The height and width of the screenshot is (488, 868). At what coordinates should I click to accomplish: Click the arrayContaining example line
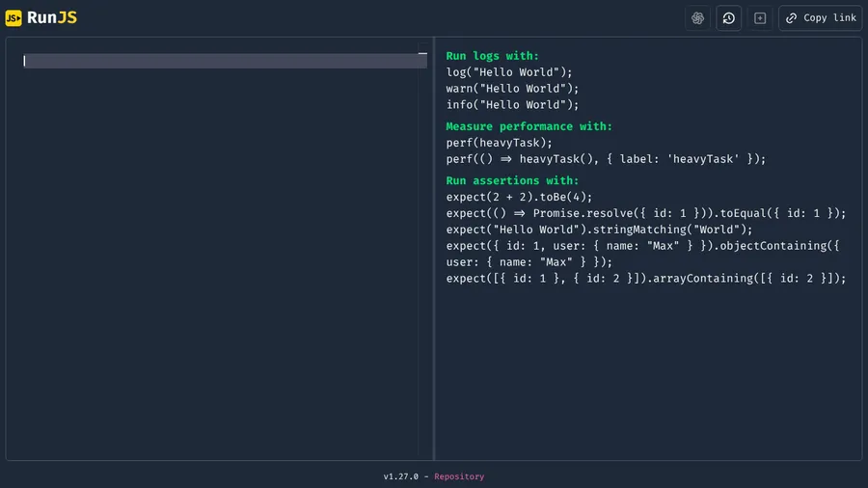[x=646, y=279]
